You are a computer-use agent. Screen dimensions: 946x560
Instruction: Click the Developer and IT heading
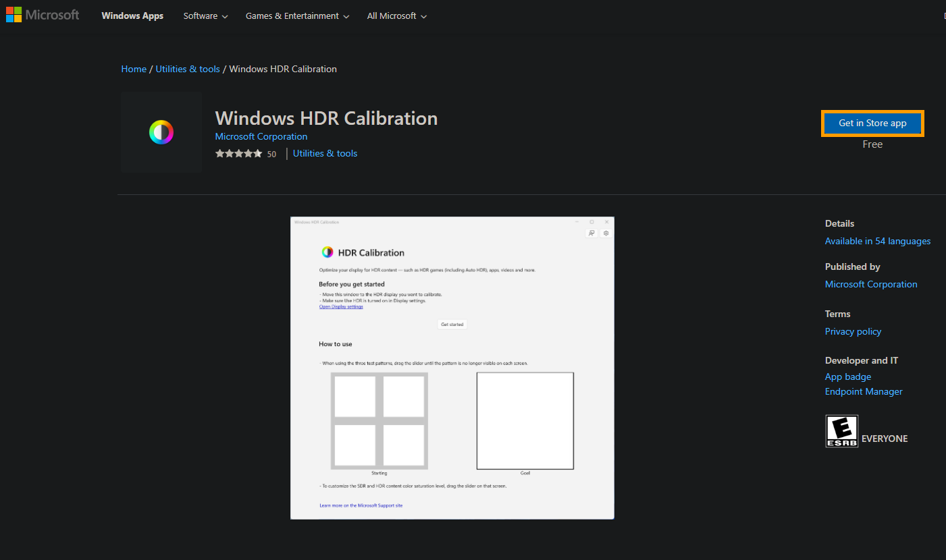[862, 360]
